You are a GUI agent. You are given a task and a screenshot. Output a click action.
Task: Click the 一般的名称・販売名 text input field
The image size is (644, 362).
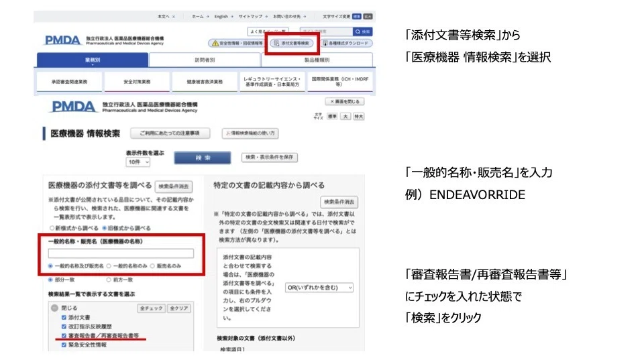(121, 253)
